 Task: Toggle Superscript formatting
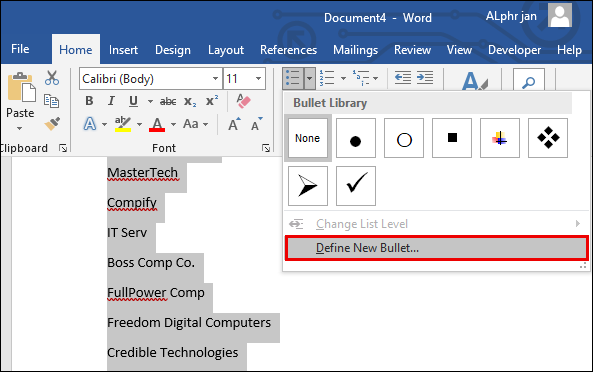[212, 101]
